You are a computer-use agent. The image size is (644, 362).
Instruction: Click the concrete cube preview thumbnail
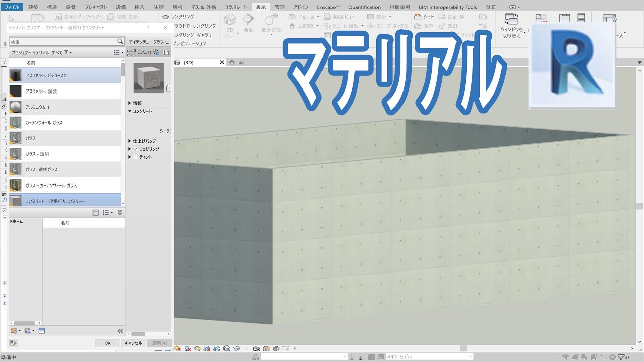[148, 77]
